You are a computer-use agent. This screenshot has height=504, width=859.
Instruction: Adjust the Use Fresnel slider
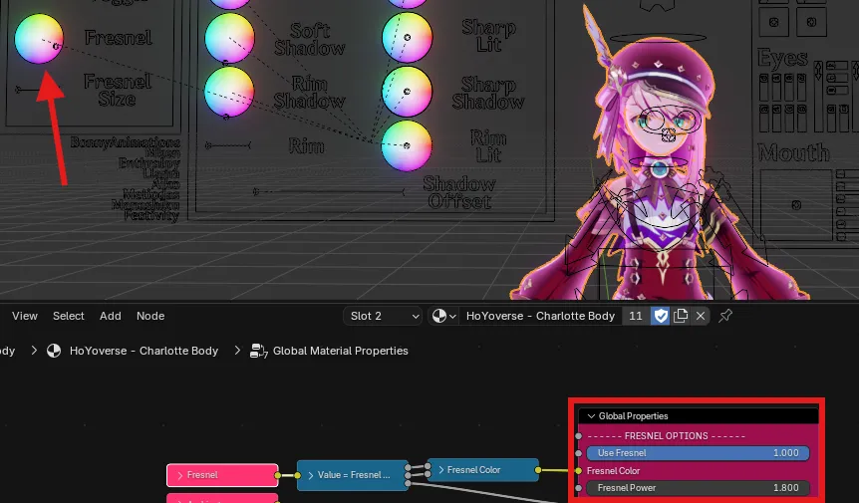(x=698, y=453)
